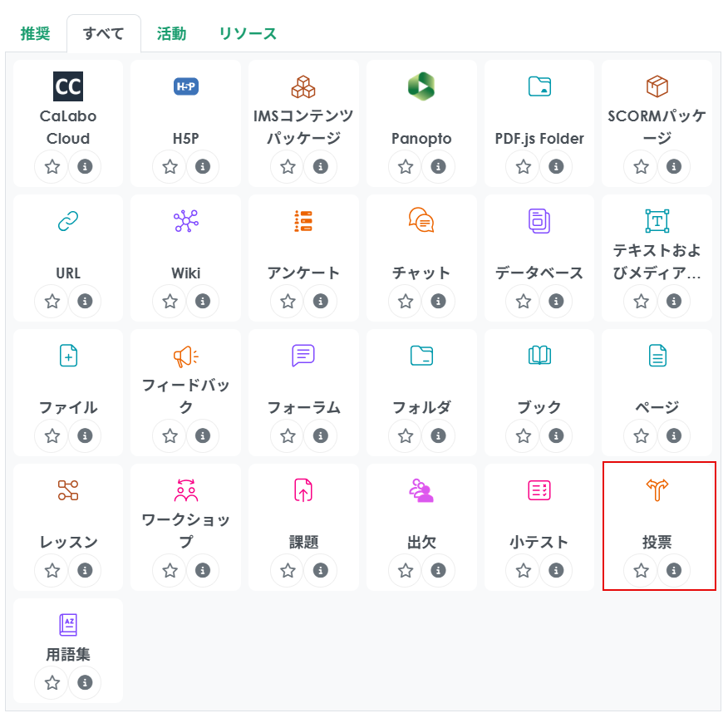Choose the H5P activity icon

click(186, 86)
